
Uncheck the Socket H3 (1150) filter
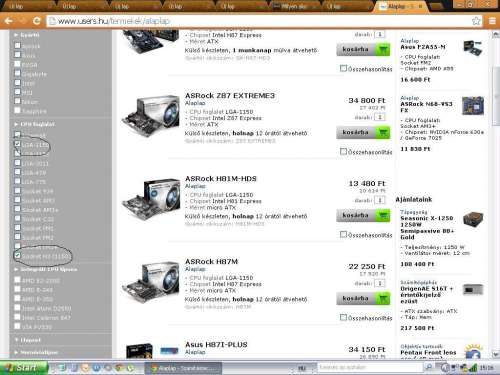[17, 255]
